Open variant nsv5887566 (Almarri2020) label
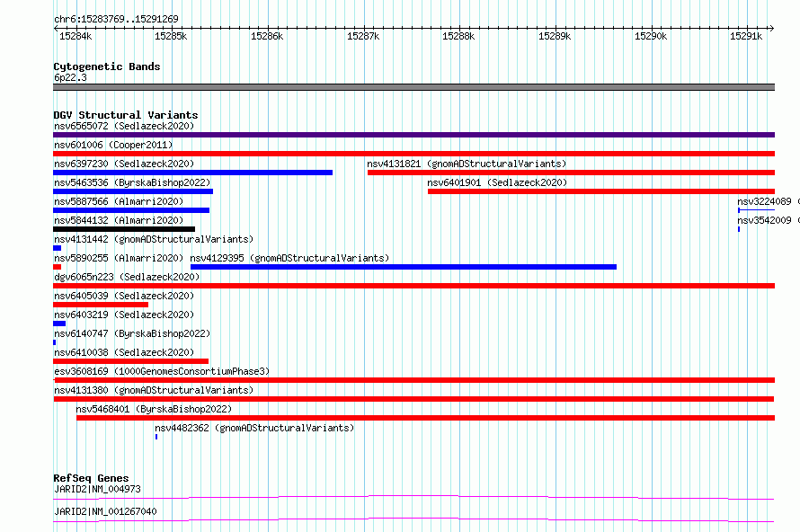Screen dimensions: 800x532 [119, 201]
